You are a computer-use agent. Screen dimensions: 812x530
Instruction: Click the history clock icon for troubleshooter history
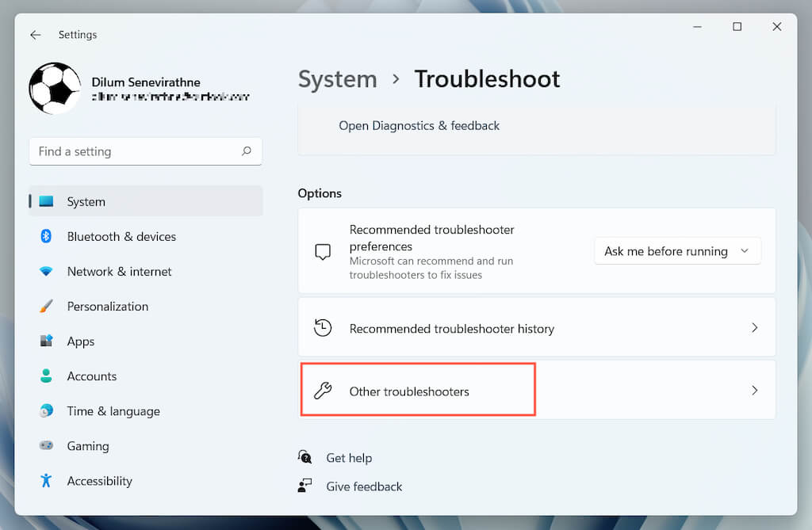click(323, 327)
